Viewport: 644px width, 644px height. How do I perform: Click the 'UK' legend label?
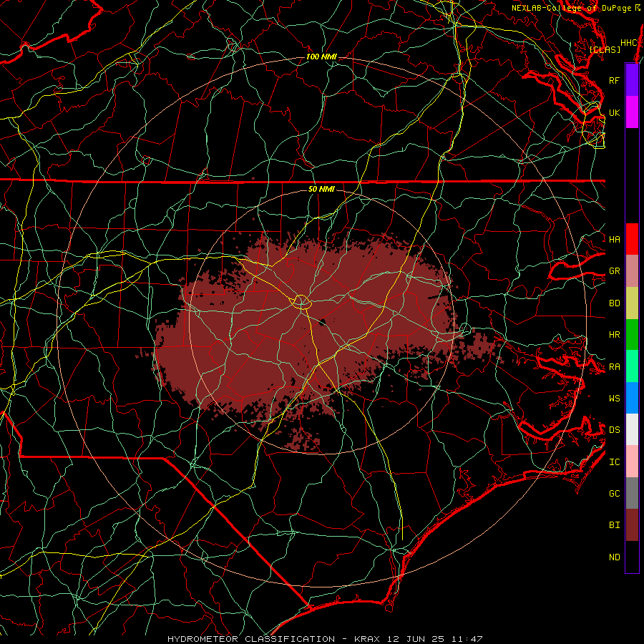click(614, 112)
